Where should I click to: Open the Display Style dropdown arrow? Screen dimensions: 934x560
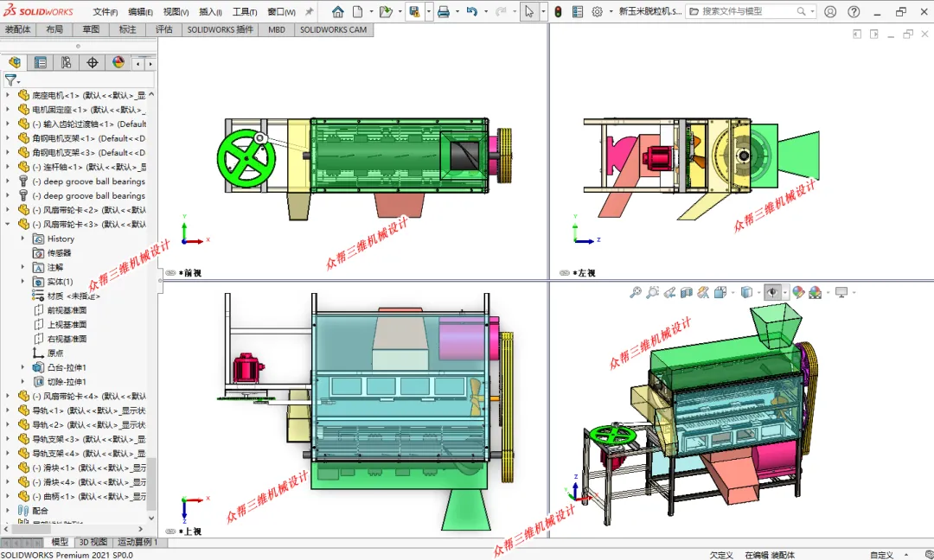click(759, 292)
